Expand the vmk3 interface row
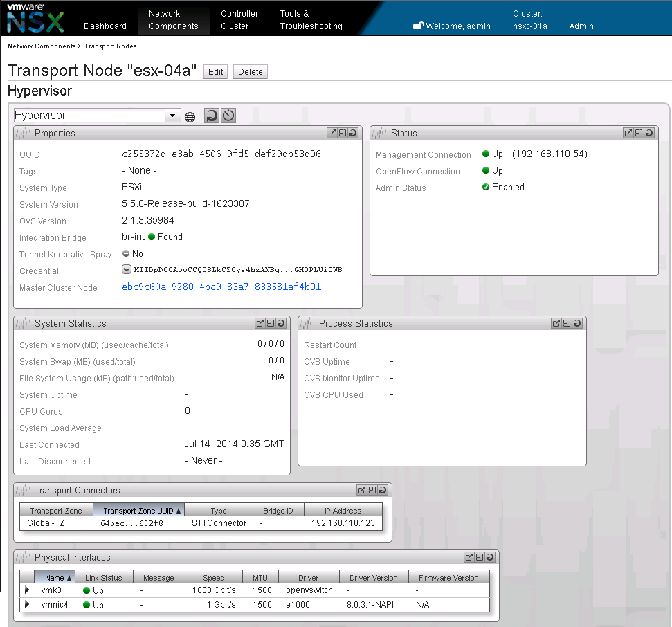 [28, 590]
